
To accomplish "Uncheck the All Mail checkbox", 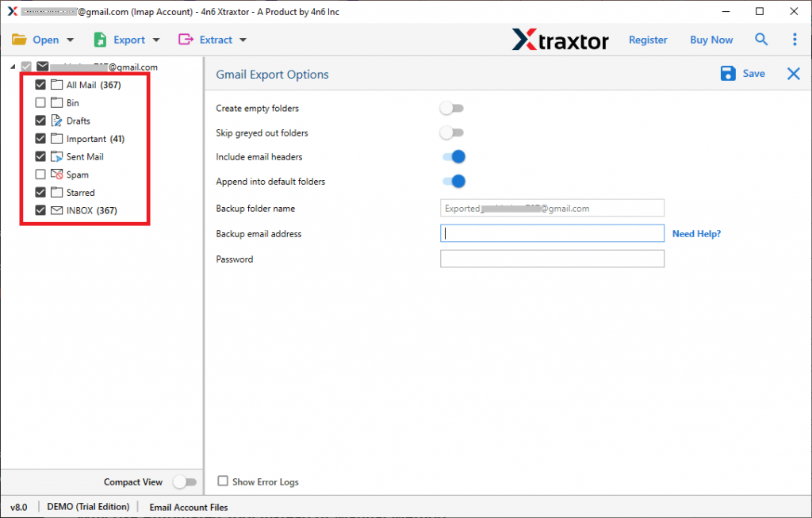I will tap(40, 84).
